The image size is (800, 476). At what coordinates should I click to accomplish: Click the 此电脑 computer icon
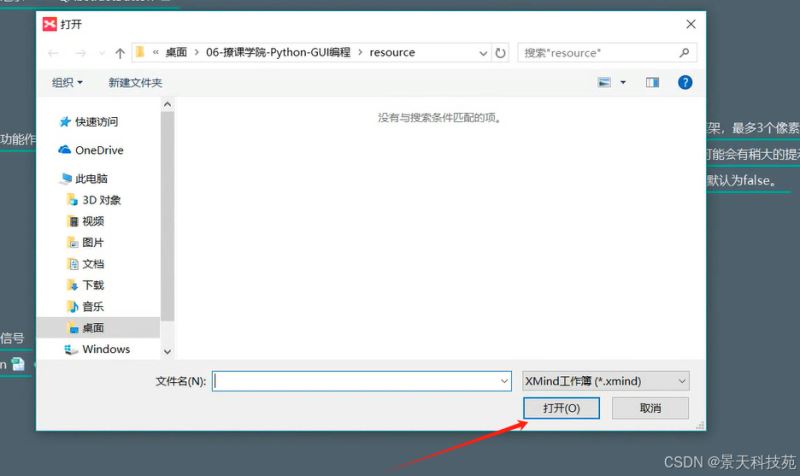66,179
